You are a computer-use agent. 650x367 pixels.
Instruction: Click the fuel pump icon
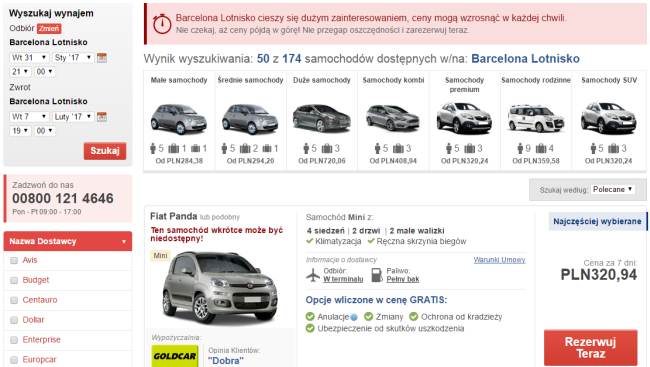point(377,275)
